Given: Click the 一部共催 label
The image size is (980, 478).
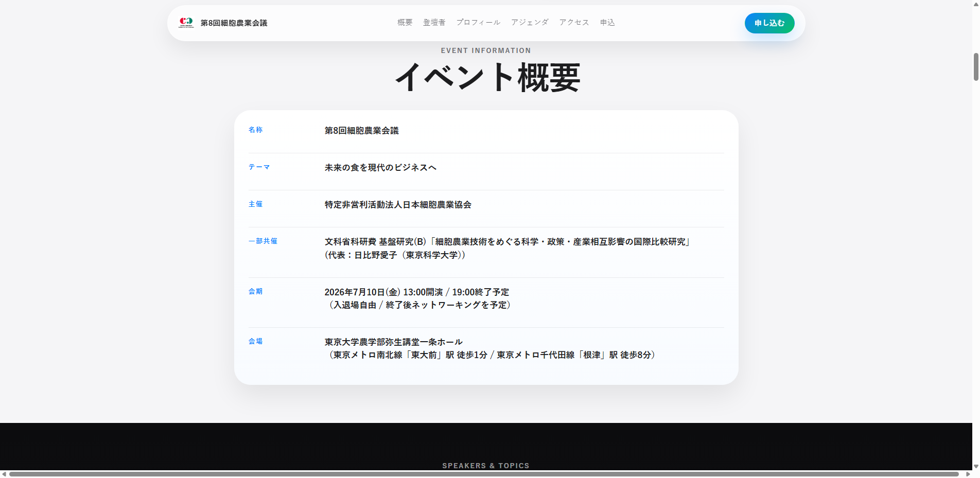Looking at the screenshot, I should click(262, 241).
